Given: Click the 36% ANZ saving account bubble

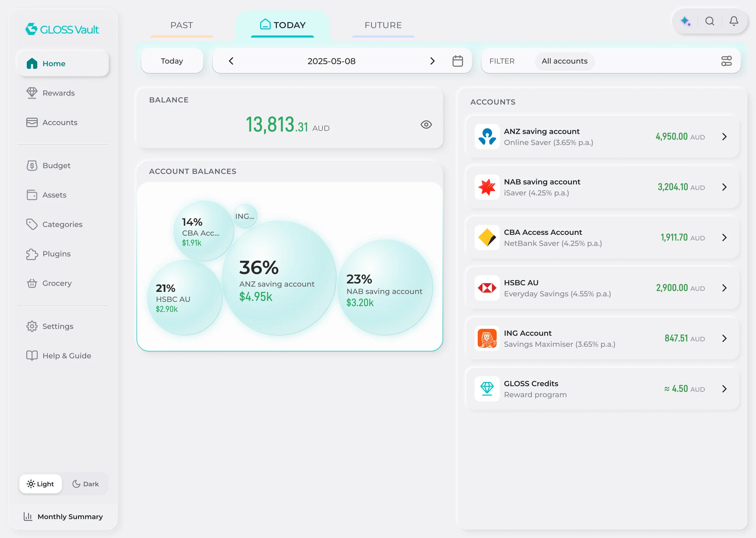Looking at the screenshot, I should pos(279,278).
